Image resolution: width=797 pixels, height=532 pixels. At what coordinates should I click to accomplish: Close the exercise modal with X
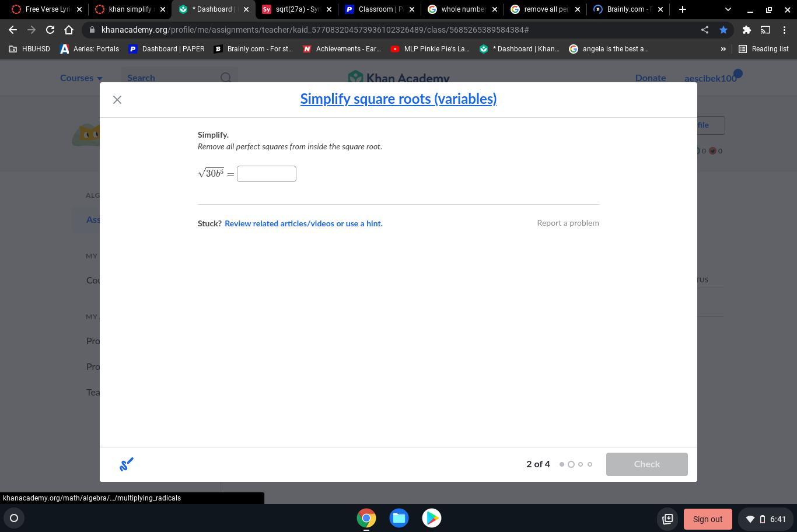point(117,100)
